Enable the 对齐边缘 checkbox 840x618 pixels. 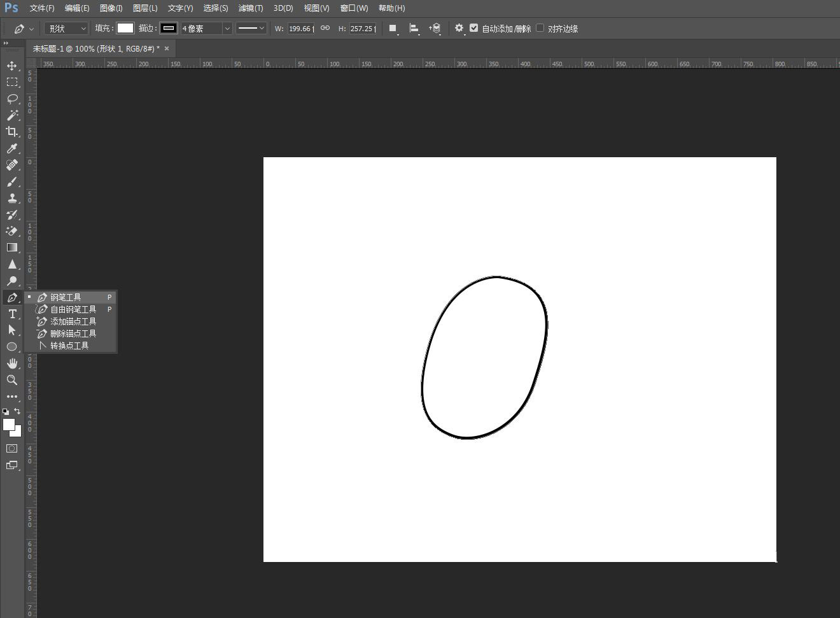(x=540, y=28)
